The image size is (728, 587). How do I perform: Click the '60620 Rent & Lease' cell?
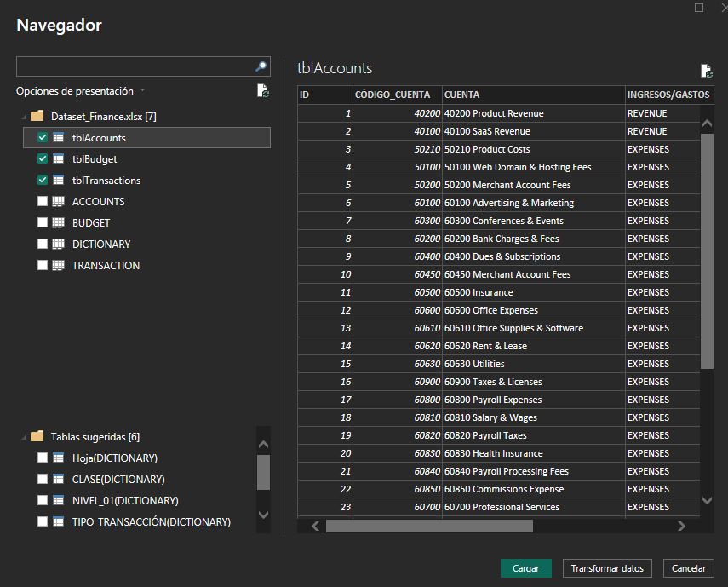pos(533,346)
